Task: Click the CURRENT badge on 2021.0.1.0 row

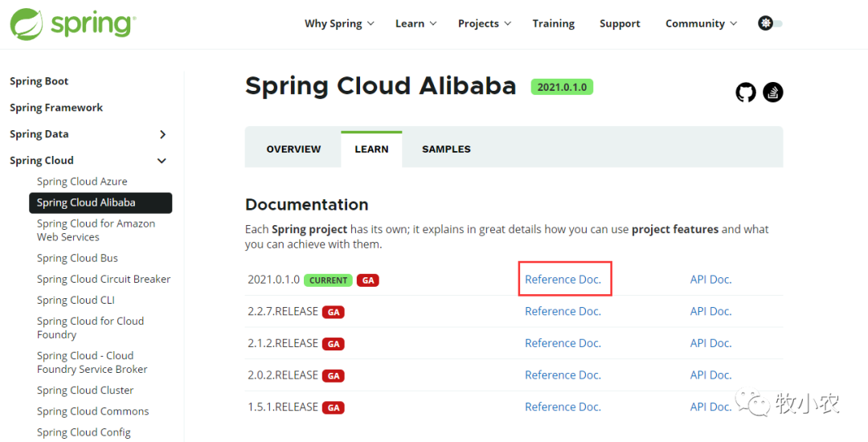Action: 328,280
